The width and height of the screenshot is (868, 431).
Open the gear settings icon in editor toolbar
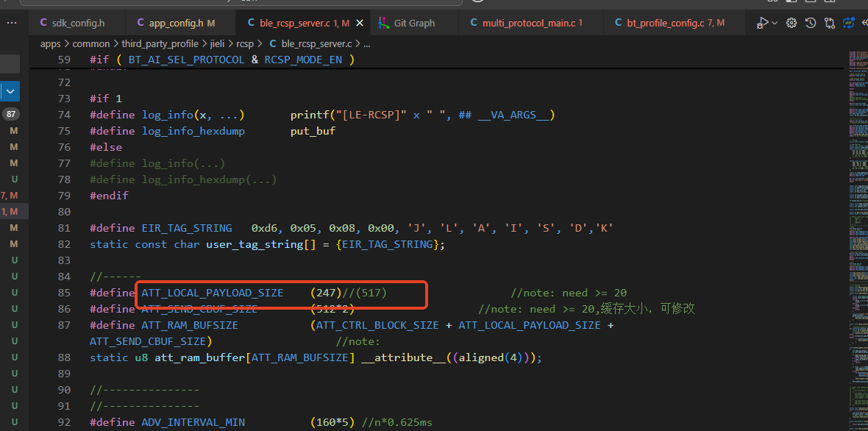pyautogui.click(x=791, y=23)
